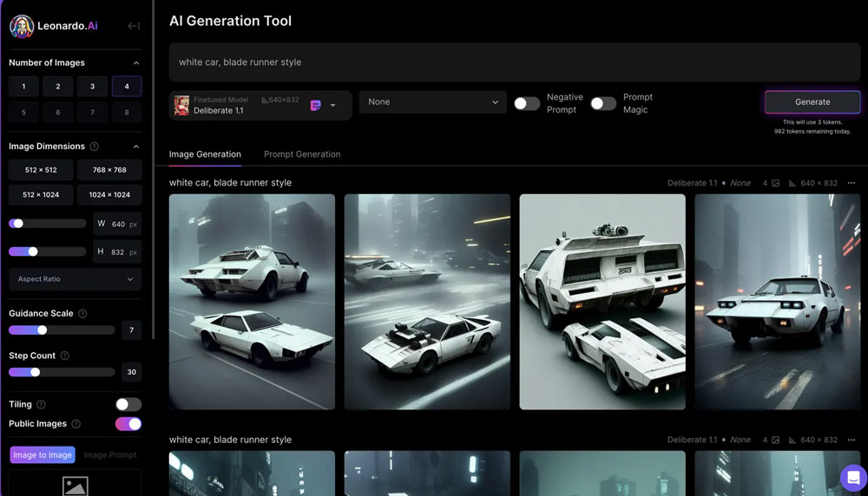This screenshot has width=868, height=496.
Task: Open Tiling help icon
Action: pos(41,404)
